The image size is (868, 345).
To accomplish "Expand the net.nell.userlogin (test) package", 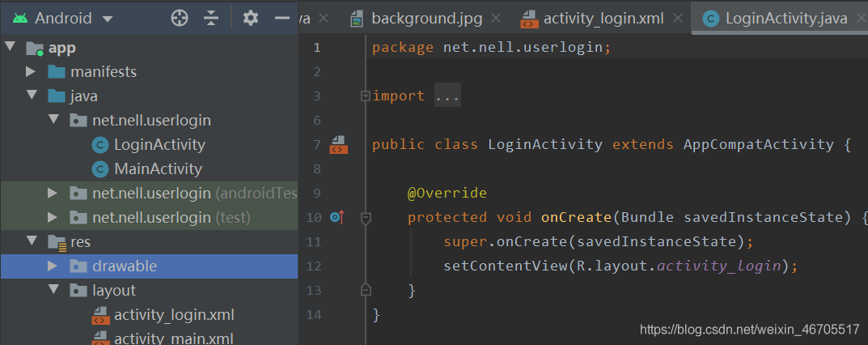I will pyautogui.click(x=53, y=218).
